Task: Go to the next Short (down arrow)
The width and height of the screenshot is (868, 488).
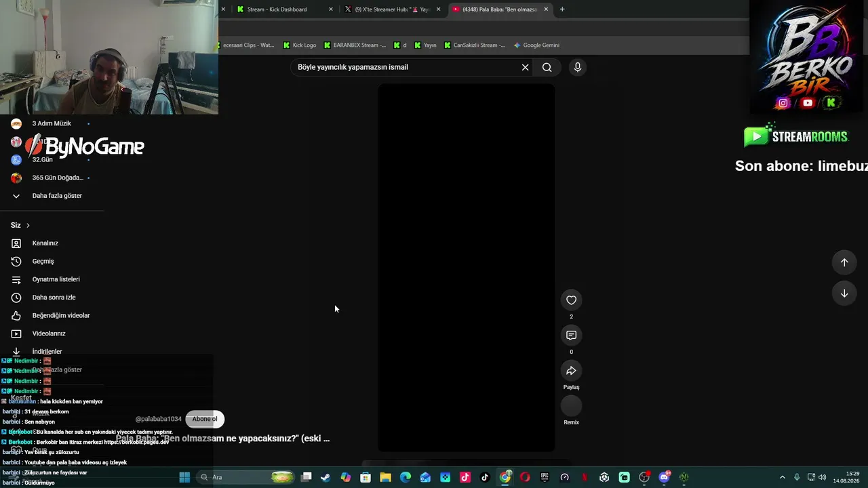Action: (x=844, y=293)
